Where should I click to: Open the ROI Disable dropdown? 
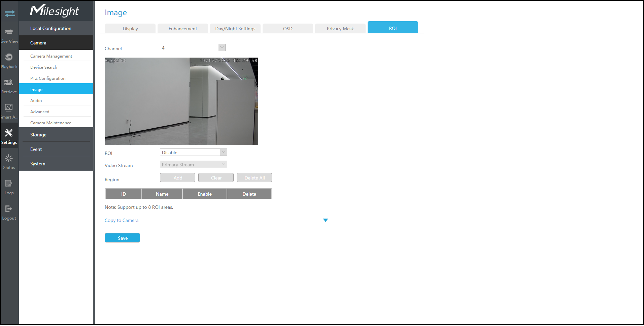tap(193, 153)
